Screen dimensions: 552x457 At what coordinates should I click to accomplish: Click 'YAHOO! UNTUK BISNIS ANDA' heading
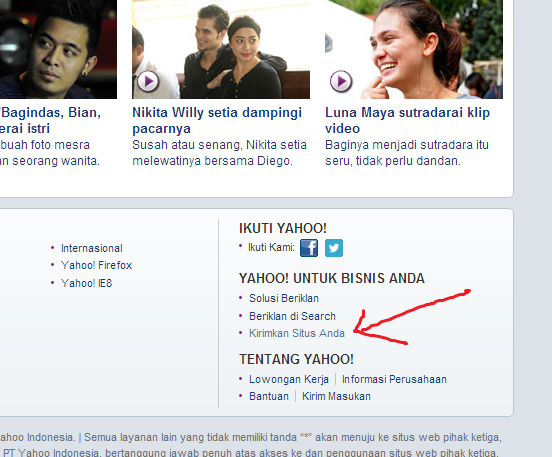coord(332,278)
